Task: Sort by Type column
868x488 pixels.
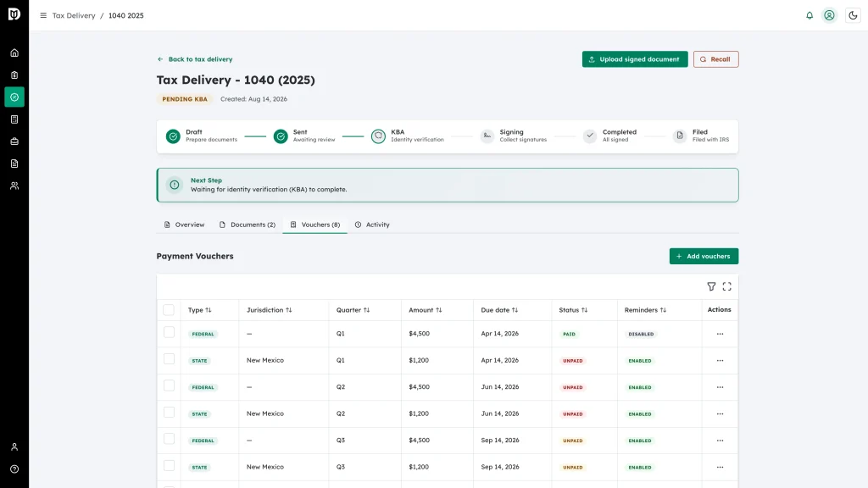Action: coord(200,310)
